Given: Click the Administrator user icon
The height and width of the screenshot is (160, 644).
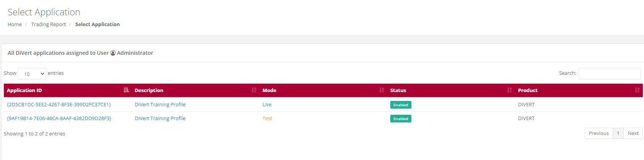Looking at the screenshot, I should pos(113,53).
